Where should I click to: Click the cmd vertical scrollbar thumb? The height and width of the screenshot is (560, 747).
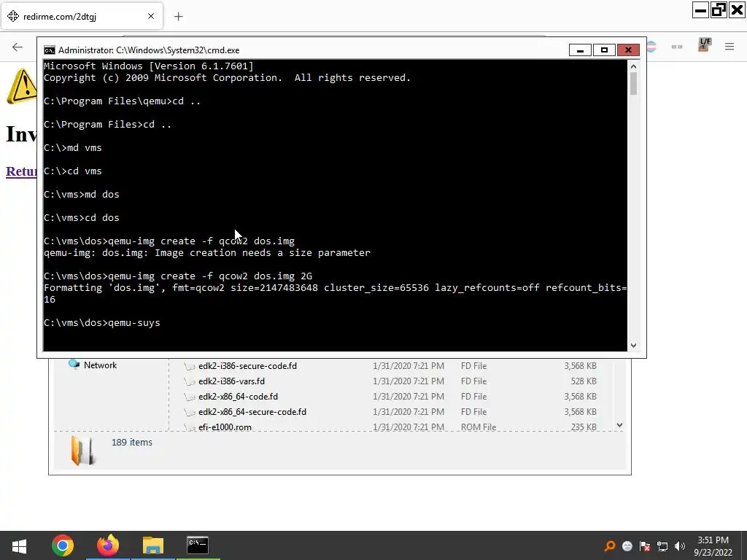[633, 84]
